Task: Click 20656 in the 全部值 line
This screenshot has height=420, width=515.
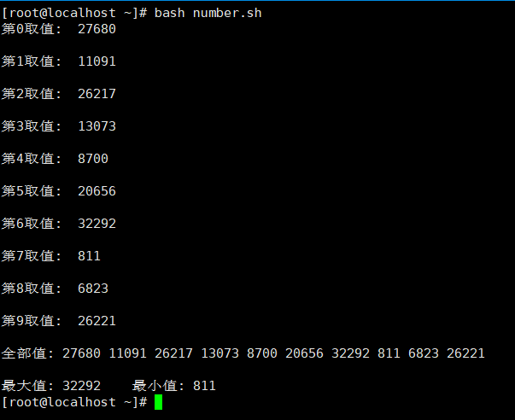Action: pyautogui.click(x=304, y=353)
